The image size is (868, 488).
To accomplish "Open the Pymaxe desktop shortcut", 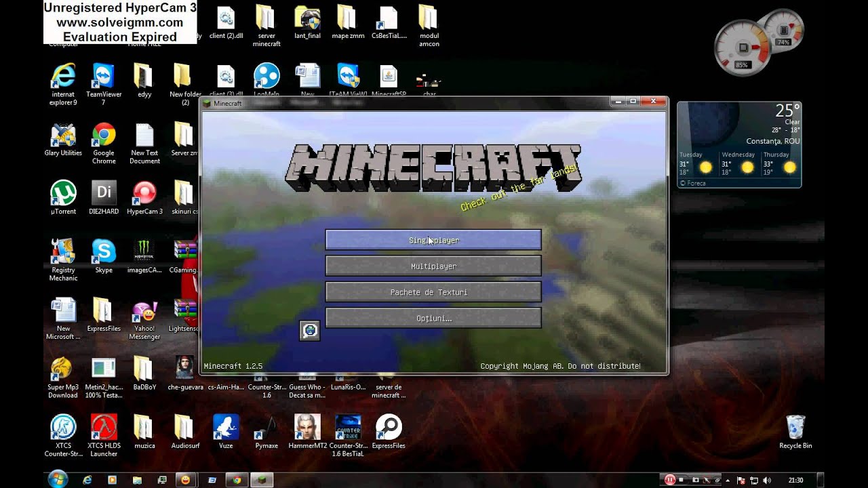I will click(x=267, y=431).
